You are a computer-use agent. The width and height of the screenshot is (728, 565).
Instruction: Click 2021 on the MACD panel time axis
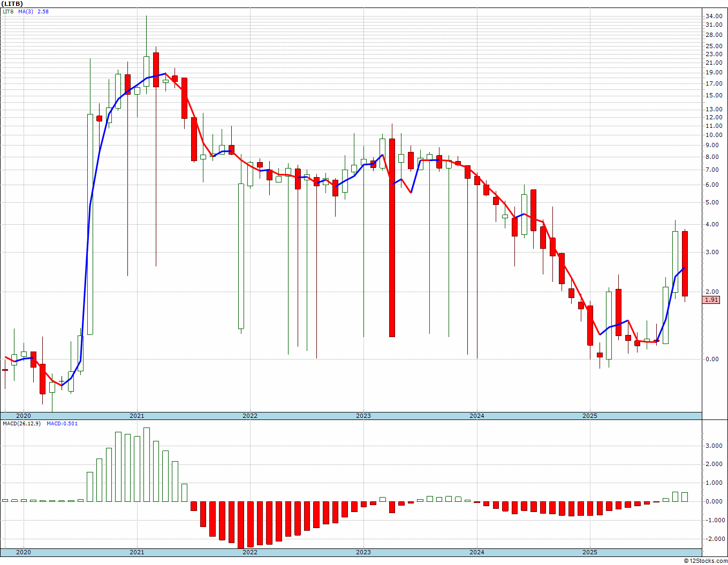click(x=136, y=552)
